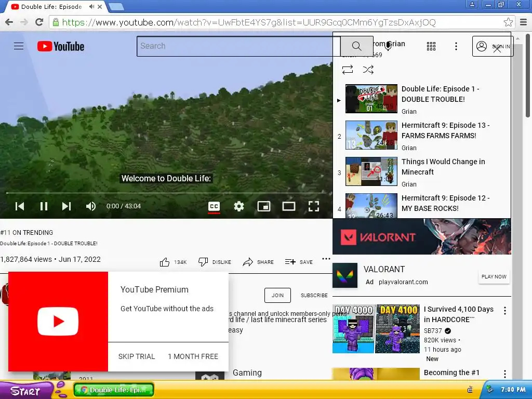Click the #11 ON TRENDING link
The image size is (532, 399).
coord(26,232)
